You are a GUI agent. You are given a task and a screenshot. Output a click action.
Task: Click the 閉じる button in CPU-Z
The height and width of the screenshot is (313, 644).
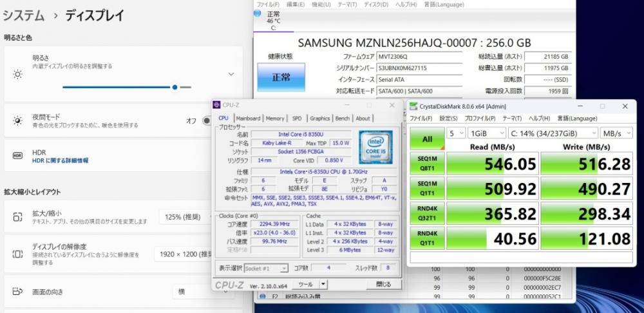click(x=384, y=284)
